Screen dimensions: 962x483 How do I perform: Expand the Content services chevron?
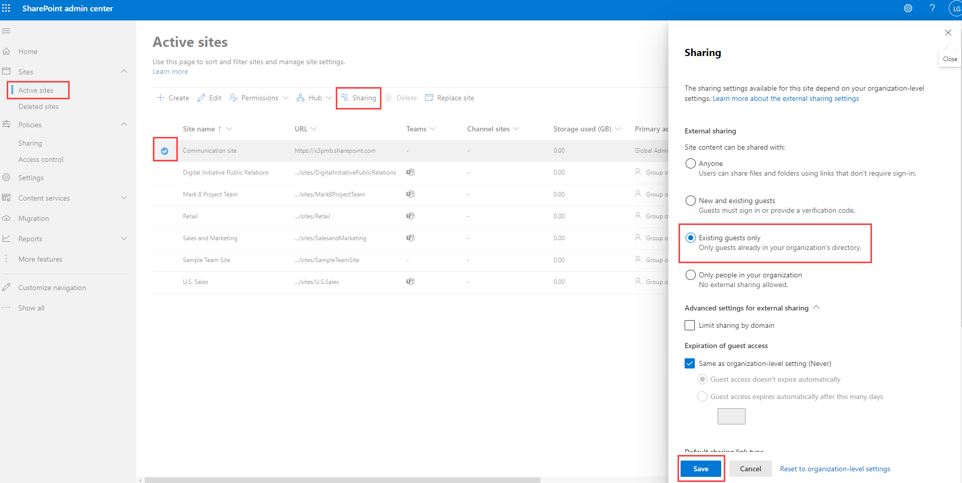(x=124, y=198)
